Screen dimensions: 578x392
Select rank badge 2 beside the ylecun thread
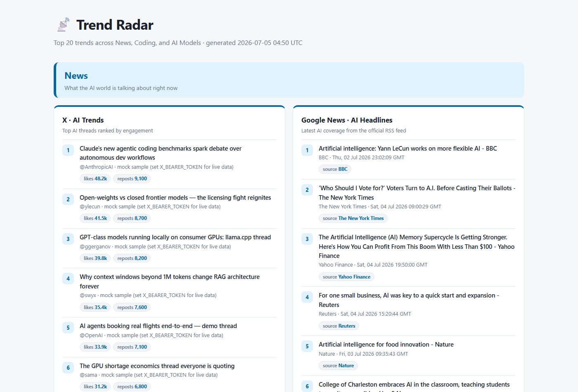(x=68, y=199)
